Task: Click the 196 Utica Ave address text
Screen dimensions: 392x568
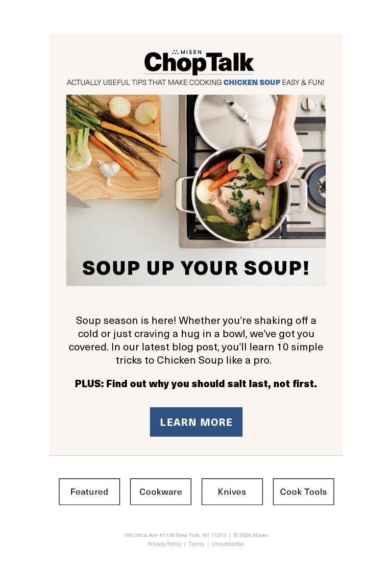Action: 174,535
